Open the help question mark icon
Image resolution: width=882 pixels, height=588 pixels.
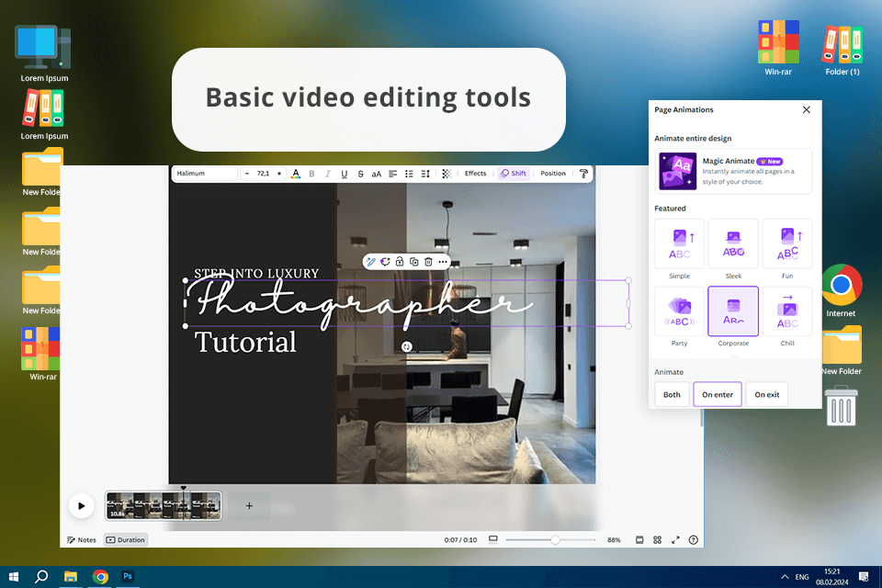click(x=694, y=539)
